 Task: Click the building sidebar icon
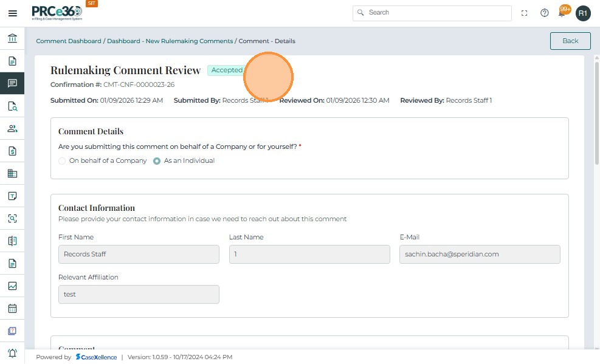point(12,174)
